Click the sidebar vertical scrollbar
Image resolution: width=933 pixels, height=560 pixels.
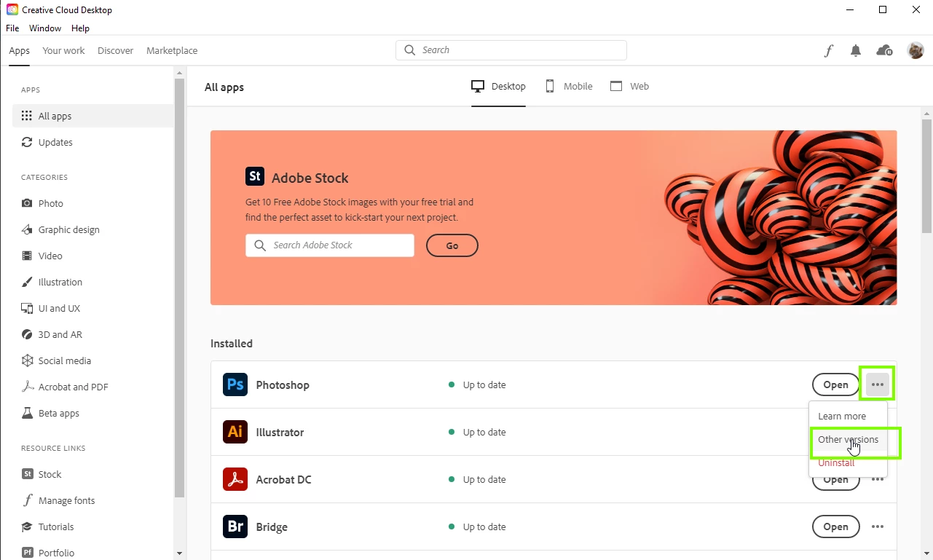[179, 288]
